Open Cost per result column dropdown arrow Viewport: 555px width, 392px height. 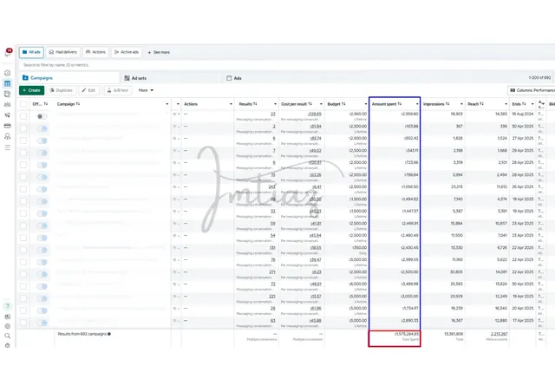[x=321, y=104]
